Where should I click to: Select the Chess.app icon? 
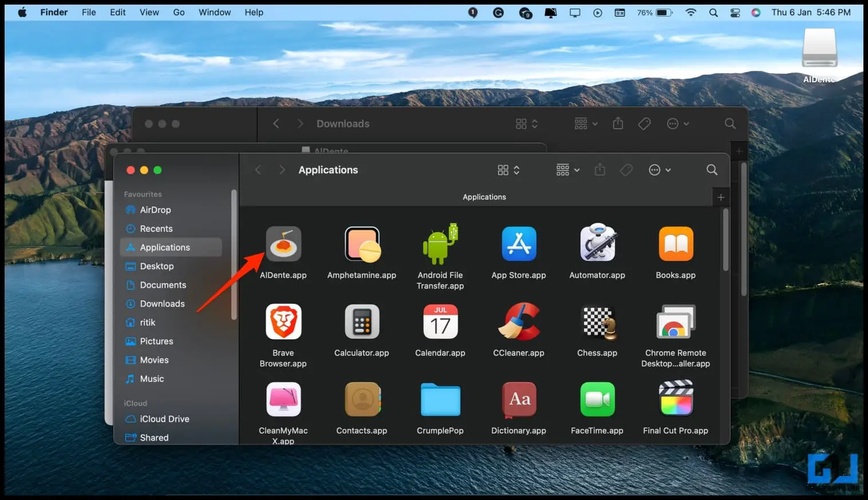pyautogui.click(x=598, y=323)
